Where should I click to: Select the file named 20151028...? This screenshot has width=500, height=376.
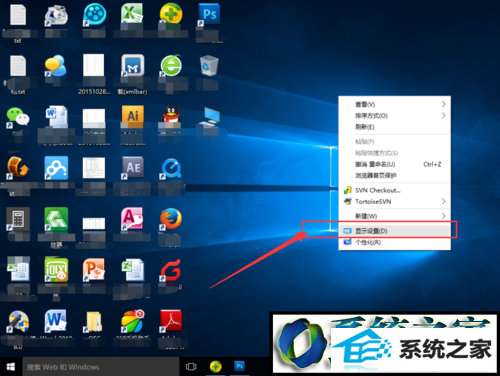(x=94, y=75)
